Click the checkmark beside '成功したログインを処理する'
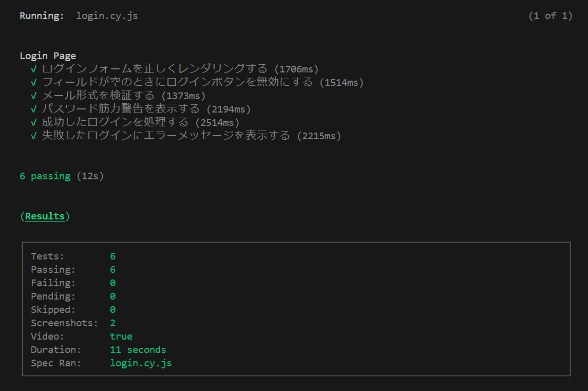 [x=34, y=123]
